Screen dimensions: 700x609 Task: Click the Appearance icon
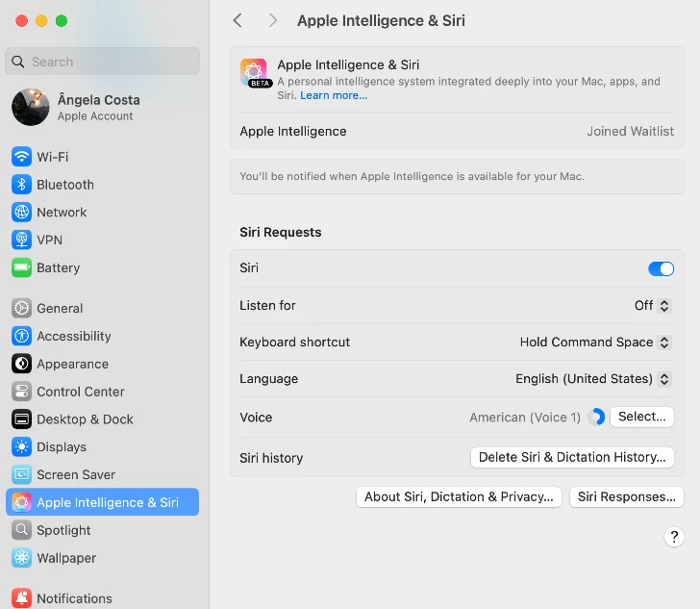click(21, 364)
